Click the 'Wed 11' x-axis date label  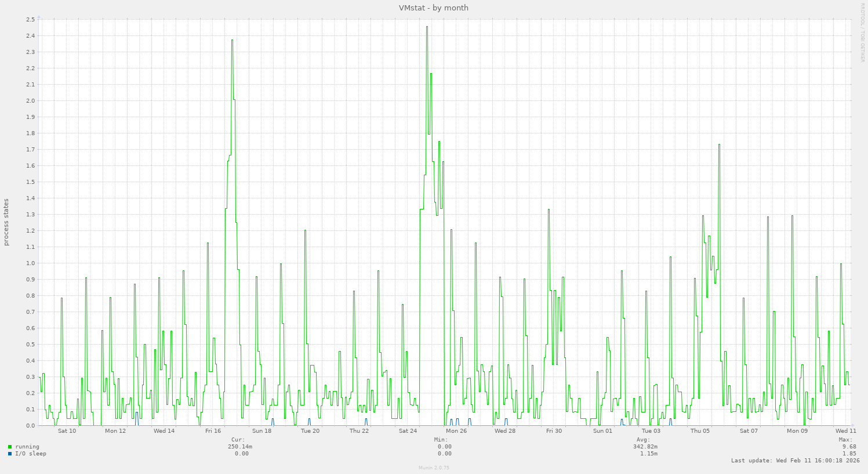point(845,431)
